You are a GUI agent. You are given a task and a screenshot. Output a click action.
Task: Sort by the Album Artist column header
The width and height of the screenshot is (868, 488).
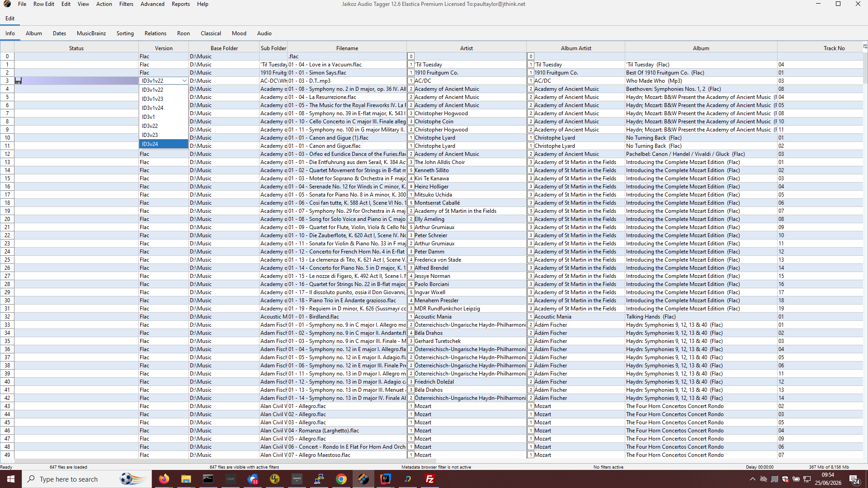pos(576,48)
